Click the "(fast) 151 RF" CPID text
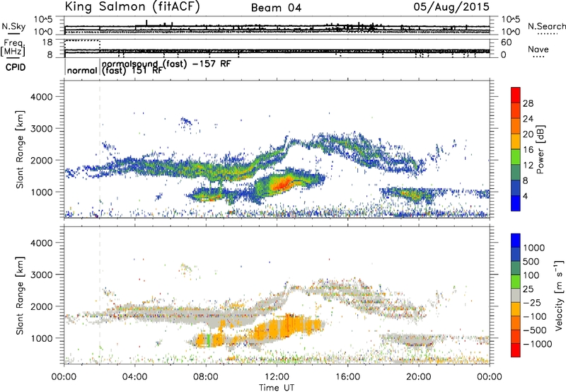 pyautogui.click(x=132, y=71)
